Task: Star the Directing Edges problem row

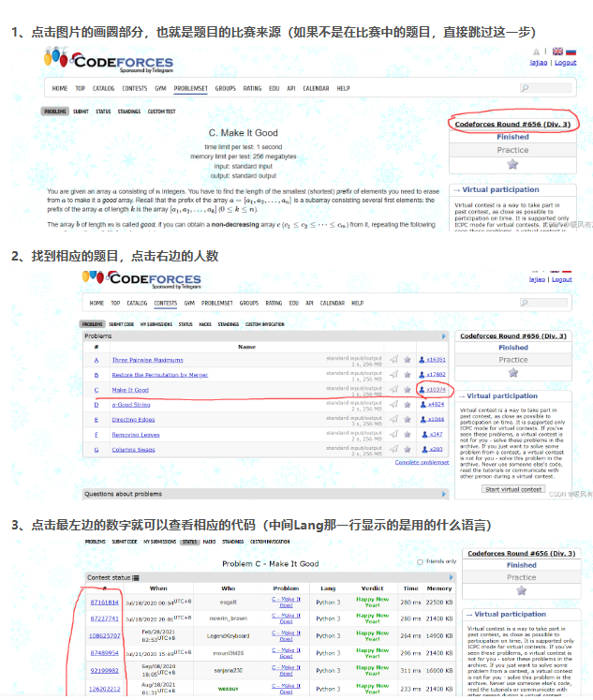Action: coord(408,419)
